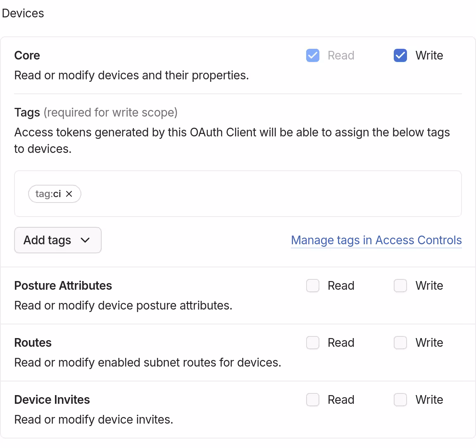
Task: Enable Write access for Device Invites
Action: (x=400, y=400)
